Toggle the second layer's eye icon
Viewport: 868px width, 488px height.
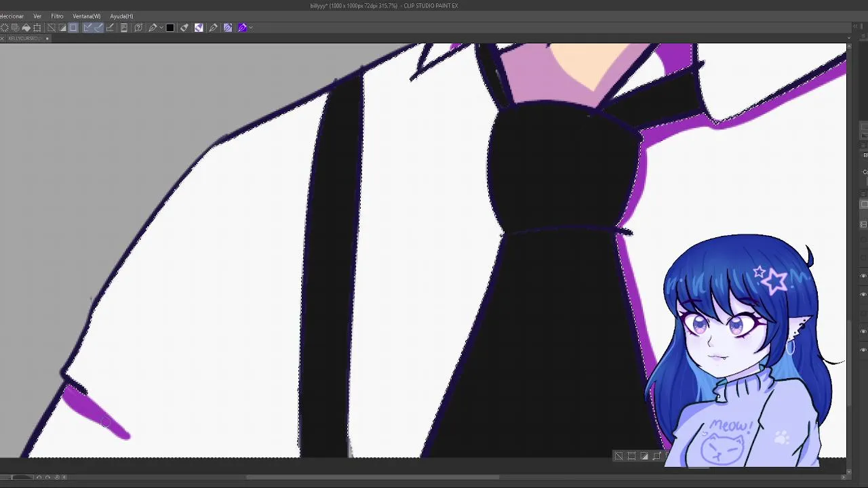863,294
